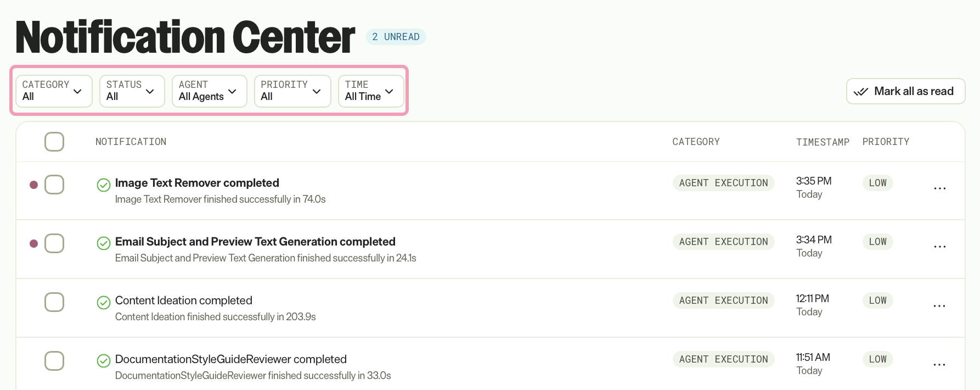Open the three-dot menu for DocumentationStyleGuideReviewer

click(939, 365)
